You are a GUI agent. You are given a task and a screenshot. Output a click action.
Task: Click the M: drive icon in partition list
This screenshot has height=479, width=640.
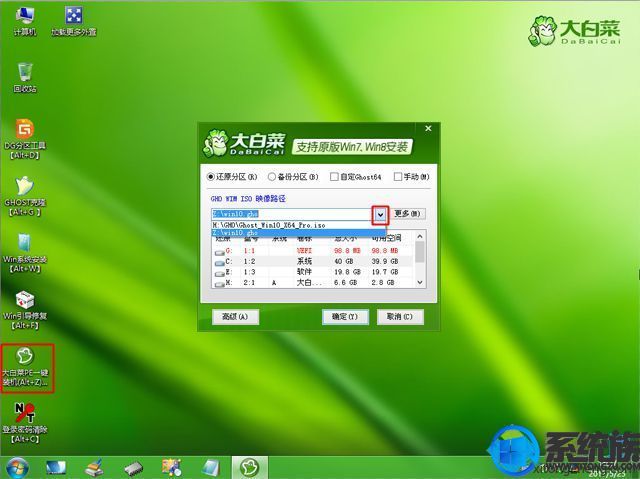220,284
